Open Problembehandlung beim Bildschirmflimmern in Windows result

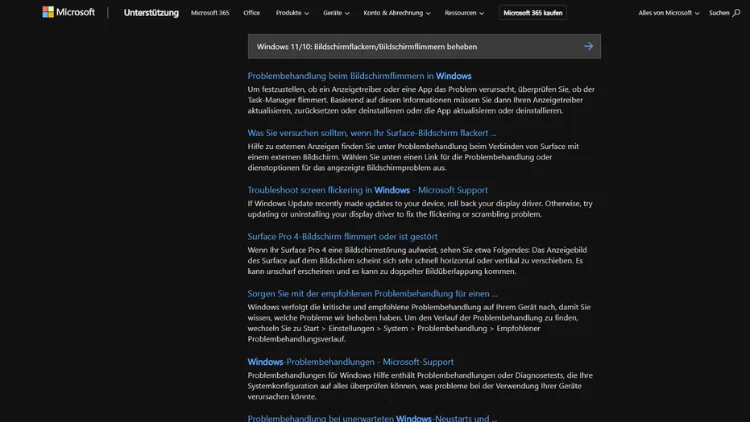(x=359, y=76)
